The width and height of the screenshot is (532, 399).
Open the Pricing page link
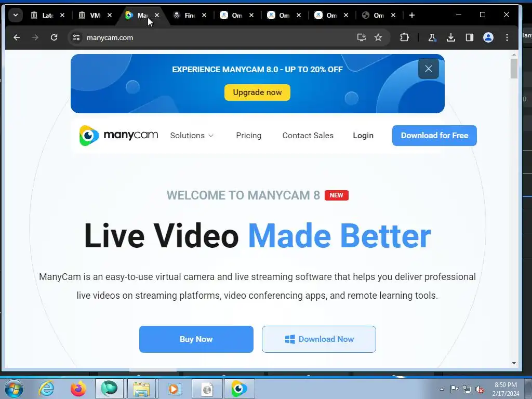click(x=249, y=136)
